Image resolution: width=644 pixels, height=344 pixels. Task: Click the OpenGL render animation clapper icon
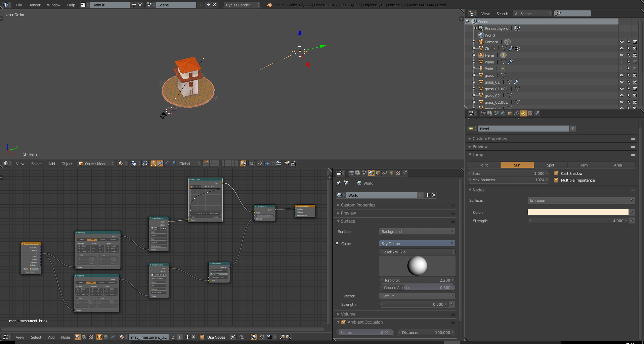[x=293, y=163]
